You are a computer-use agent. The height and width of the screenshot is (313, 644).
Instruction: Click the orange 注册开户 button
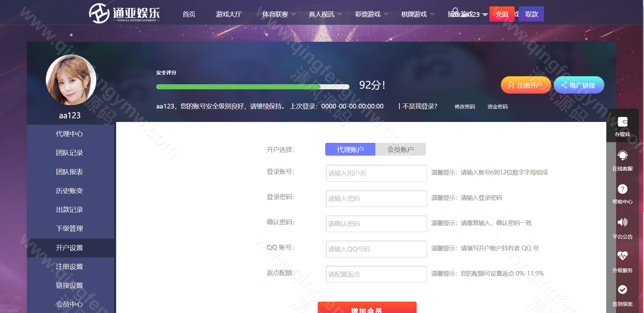coord(526,85)
